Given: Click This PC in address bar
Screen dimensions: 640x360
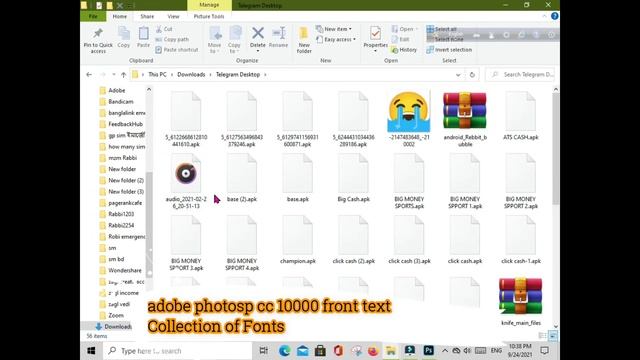Looking at the screenshot, I should coord(157,75).
